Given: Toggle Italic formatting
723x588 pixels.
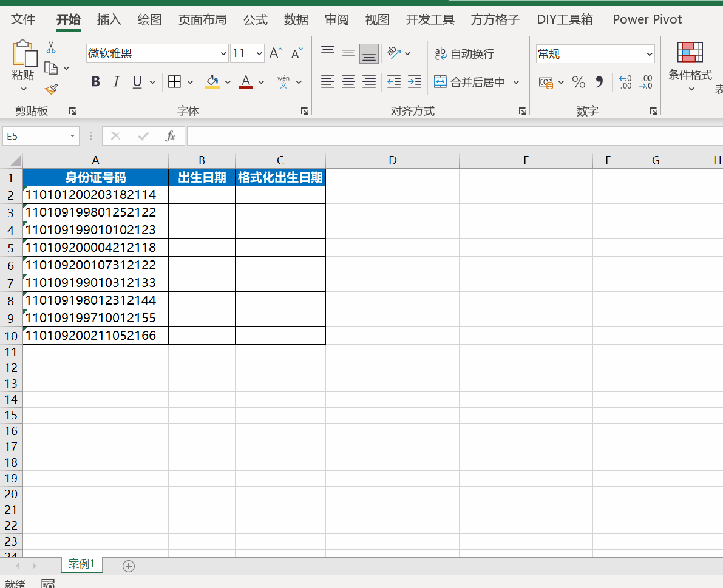Looking at the screenshot, I should [x=116, y=82].
